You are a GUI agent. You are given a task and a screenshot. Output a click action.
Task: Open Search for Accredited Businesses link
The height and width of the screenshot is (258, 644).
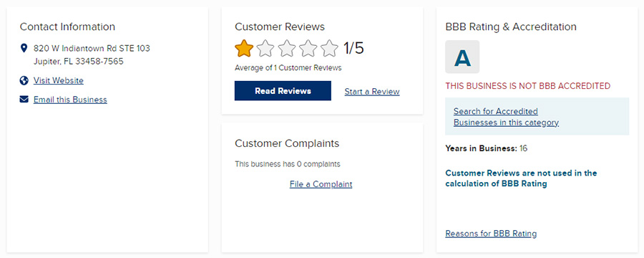pyautogui.click(x=506, y=117)
